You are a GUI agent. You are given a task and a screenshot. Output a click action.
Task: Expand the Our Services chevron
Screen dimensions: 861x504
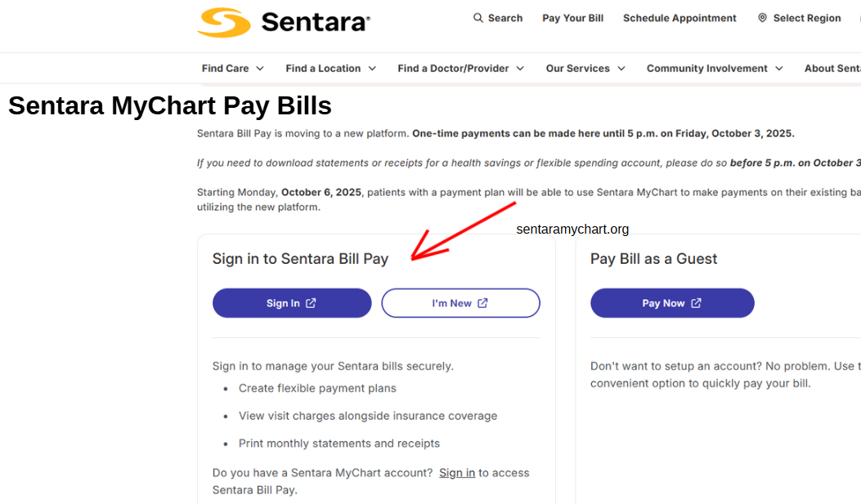click(x=621, y=69)
